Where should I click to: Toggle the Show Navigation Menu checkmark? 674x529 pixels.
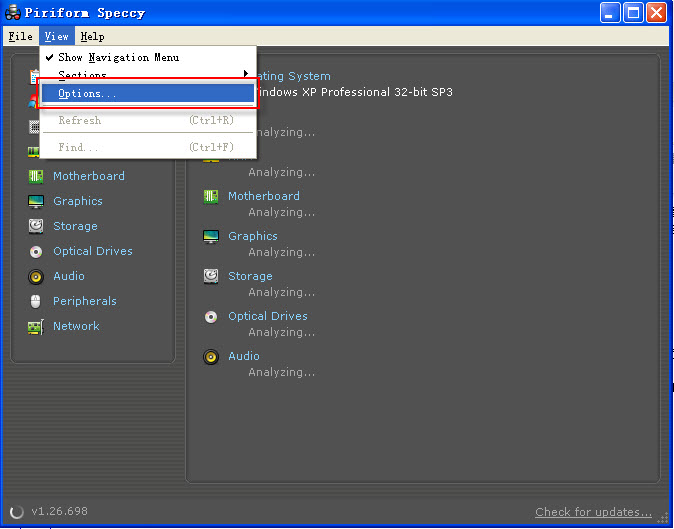click(x=118, y=57)
